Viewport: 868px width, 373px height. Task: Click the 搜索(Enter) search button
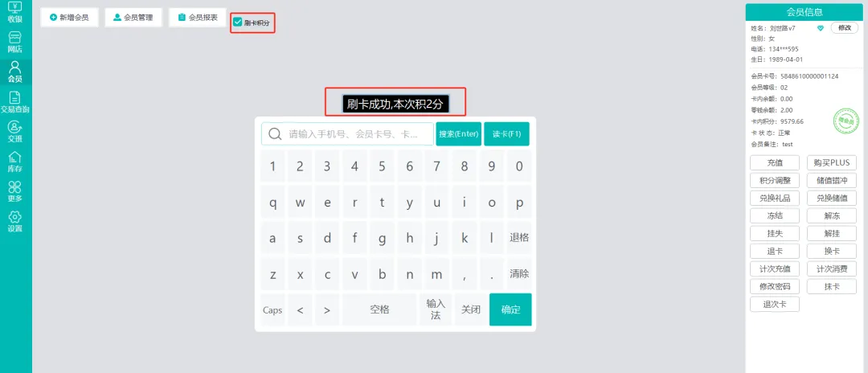[458, 133]
